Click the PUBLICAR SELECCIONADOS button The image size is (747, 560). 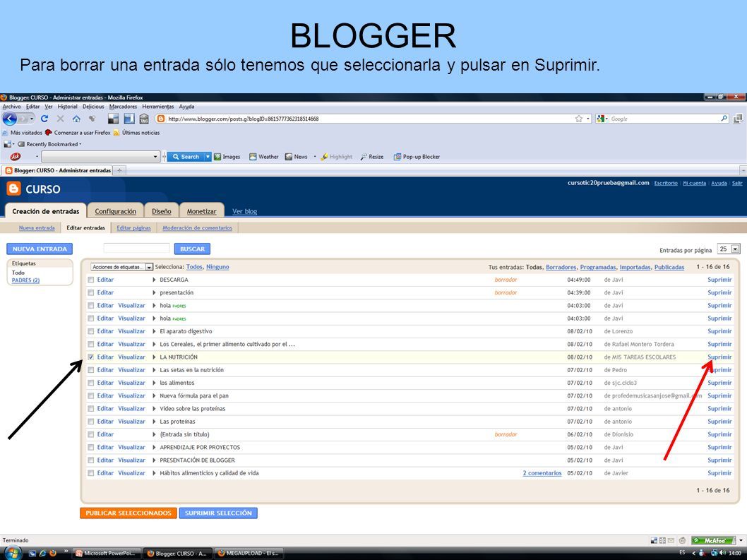129,513
